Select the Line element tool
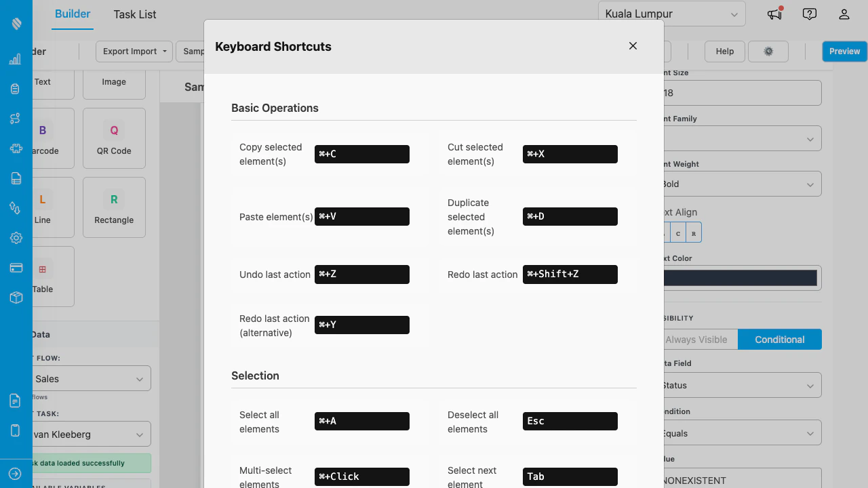The width and height of the screenshot is (868, 488). point(43,207)
